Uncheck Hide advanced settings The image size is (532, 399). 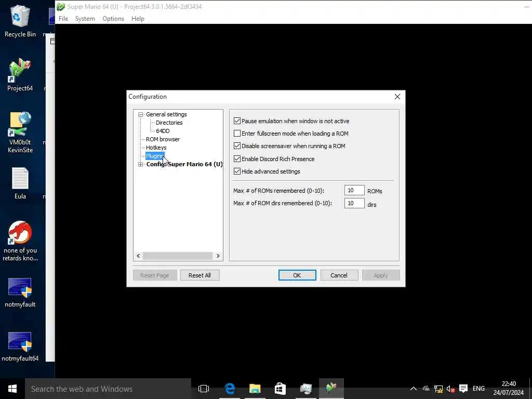[237, 171]
